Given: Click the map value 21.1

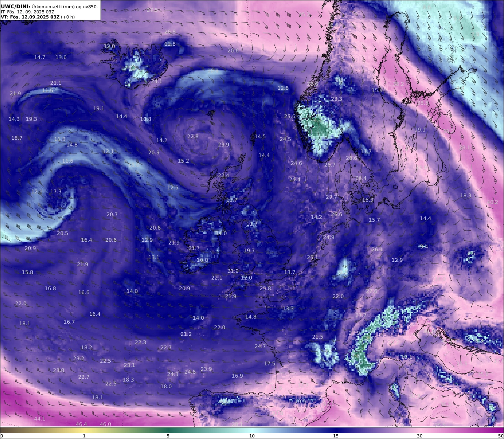Looking at the screenshot, I should [x=56, y=83].
